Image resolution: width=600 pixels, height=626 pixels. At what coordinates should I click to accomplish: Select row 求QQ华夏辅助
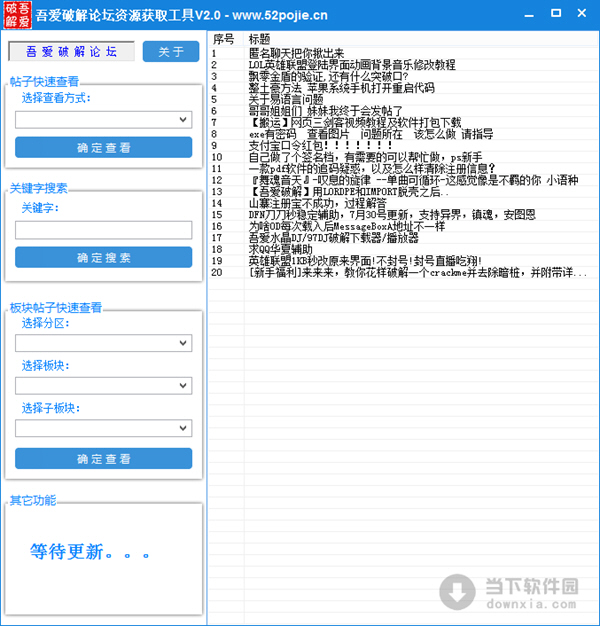[403, 250]
